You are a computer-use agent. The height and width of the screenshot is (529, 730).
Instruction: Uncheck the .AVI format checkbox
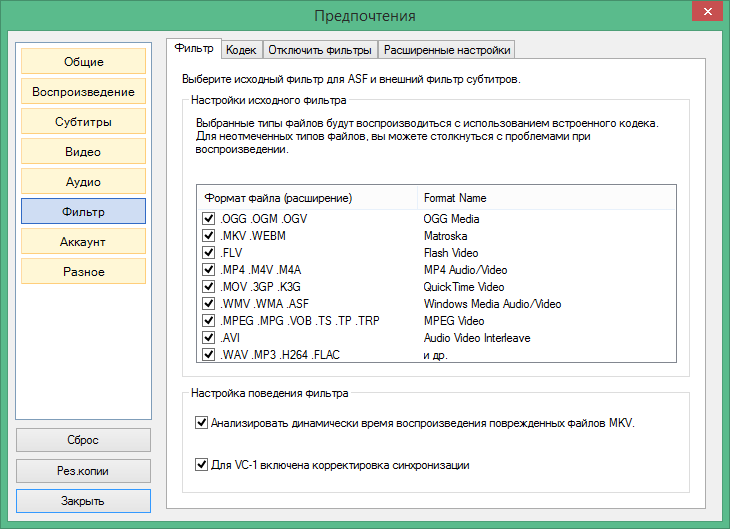click(x=208, y=338)
